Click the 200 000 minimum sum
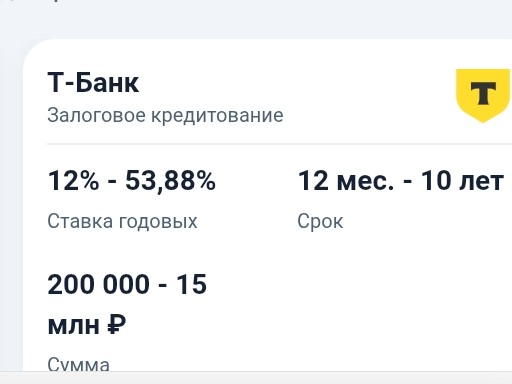The height and width of the screenshot is (384, 512). [98, 284]
